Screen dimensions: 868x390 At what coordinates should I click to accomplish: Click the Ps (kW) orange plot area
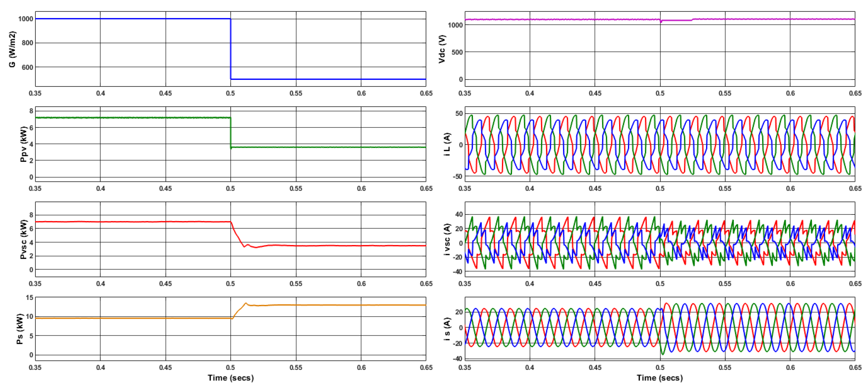coord(230,329)
